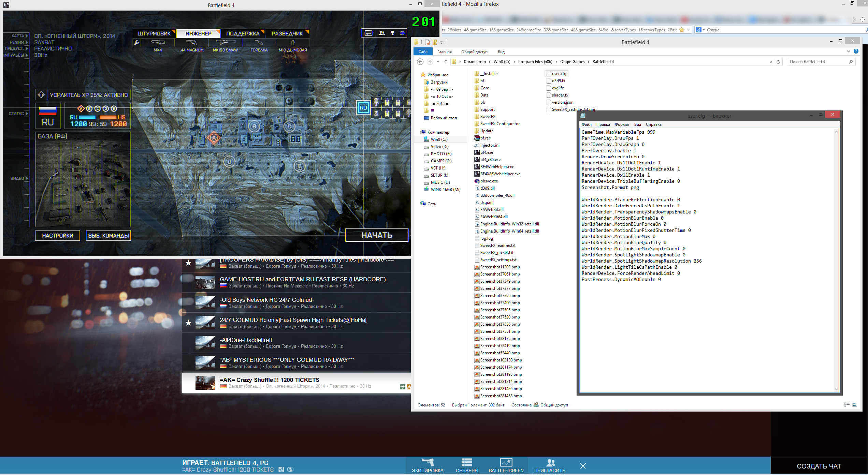Screen dimensions: 868x475
Task: Expand the Explorer ribbon chevron
Action: tap(848, 51)
